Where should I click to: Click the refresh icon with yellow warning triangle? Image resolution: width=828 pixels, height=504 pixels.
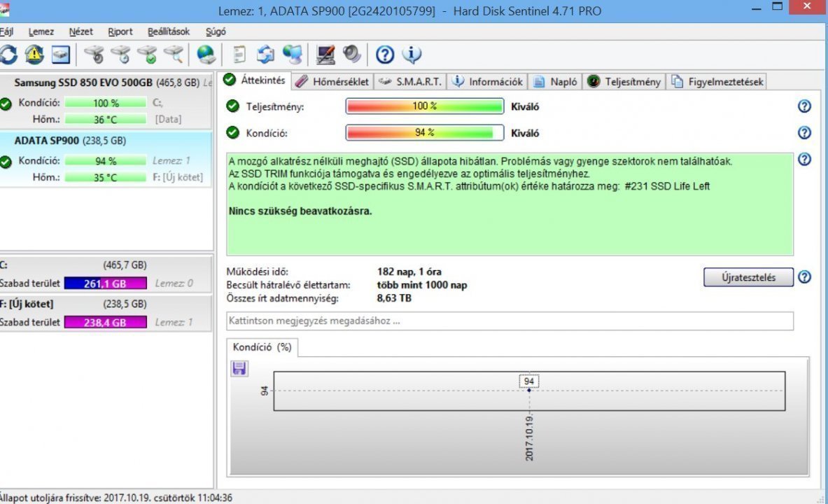pos(34,55)
